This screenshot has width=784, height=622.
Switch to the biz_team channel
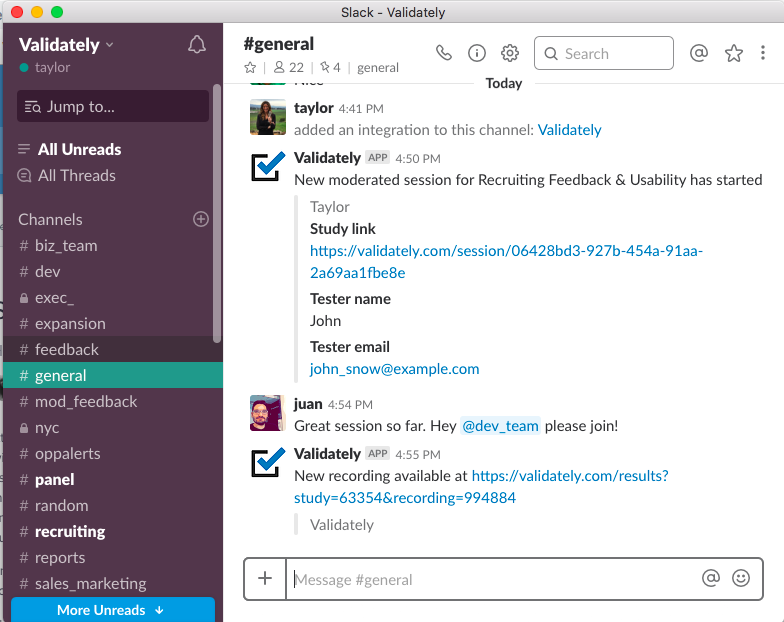click(x=113, y=246)
